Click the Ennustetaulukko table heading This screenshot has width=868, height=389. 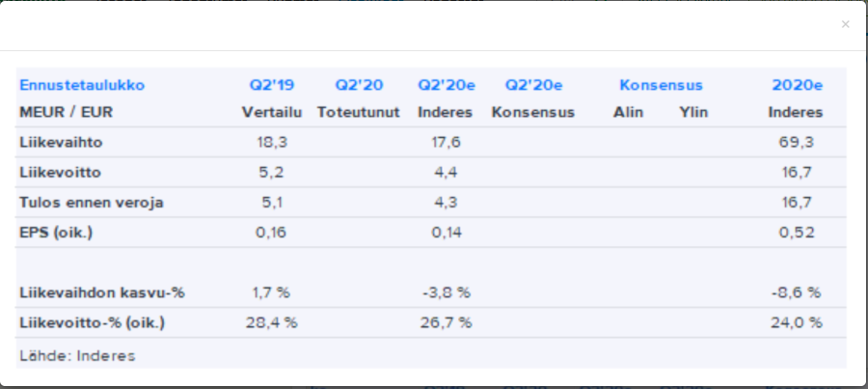(82, 85)
